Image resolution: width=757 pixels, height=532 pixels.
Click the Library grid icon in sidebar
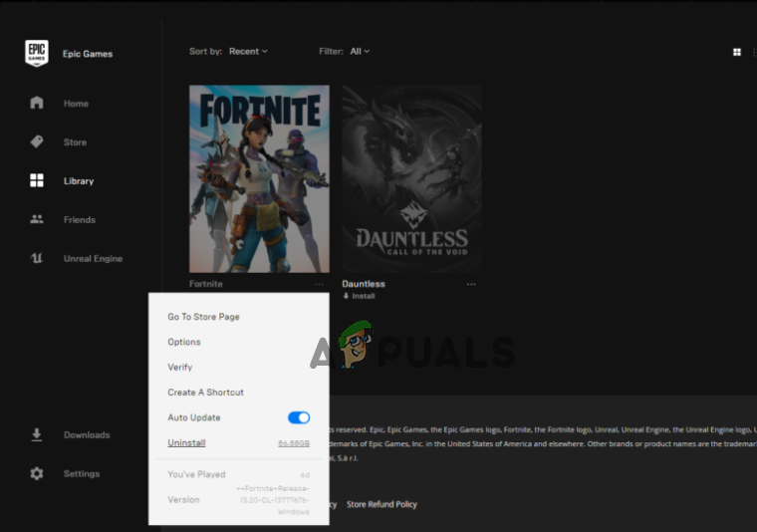pos(37,180)
